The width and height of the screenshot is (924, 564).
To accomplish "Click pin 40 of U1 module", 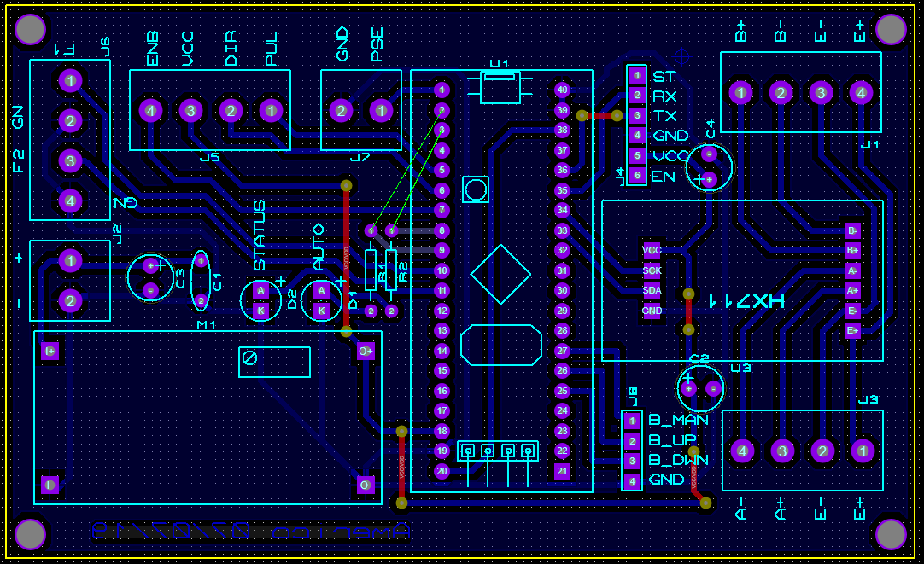I will pyautogui.click(x=562, y=90).
